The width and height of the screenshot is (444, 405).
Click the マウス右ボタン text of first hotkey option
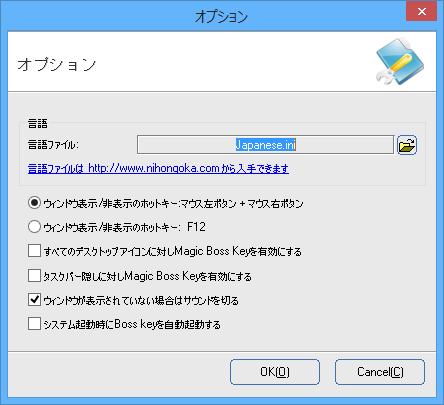click(275, 203)
